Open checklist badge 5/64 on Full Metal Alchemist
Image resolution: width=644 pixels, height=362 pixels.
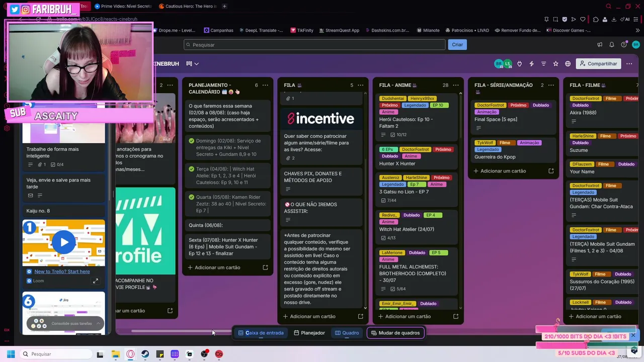point(398,289)
